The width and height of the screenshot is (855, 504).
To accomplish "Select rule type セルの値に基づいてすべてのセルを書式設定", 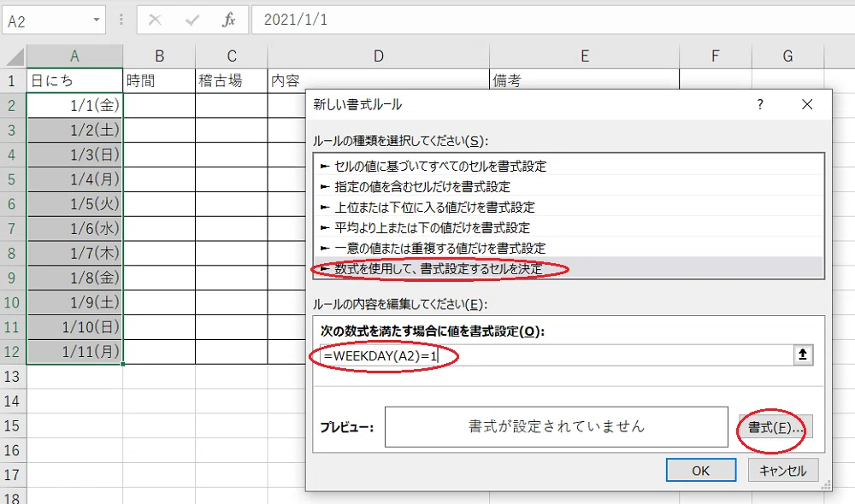I will coord(569,167).
